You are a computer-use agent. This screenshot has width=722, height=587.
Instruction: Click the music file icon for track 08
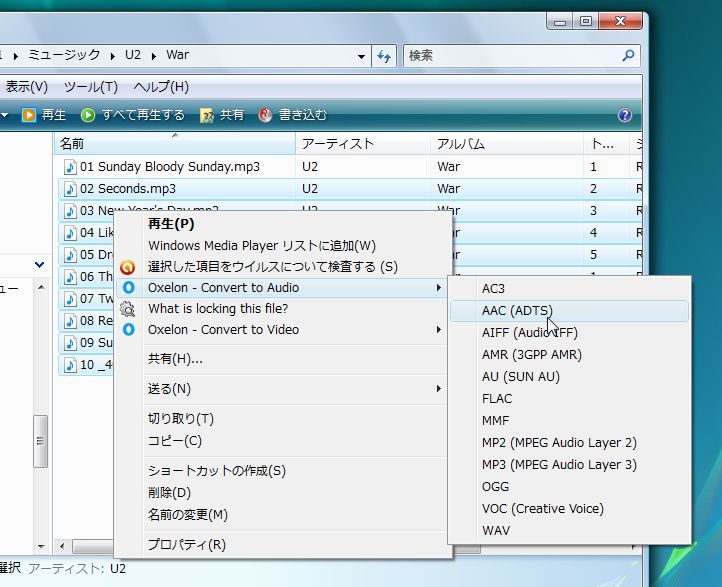[x=70, y=321]
